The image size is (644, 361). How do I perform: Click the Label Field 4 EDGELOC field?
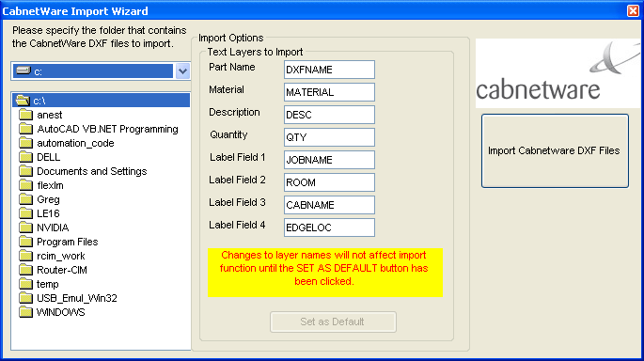pyautogui.click(x=329, y=228)
